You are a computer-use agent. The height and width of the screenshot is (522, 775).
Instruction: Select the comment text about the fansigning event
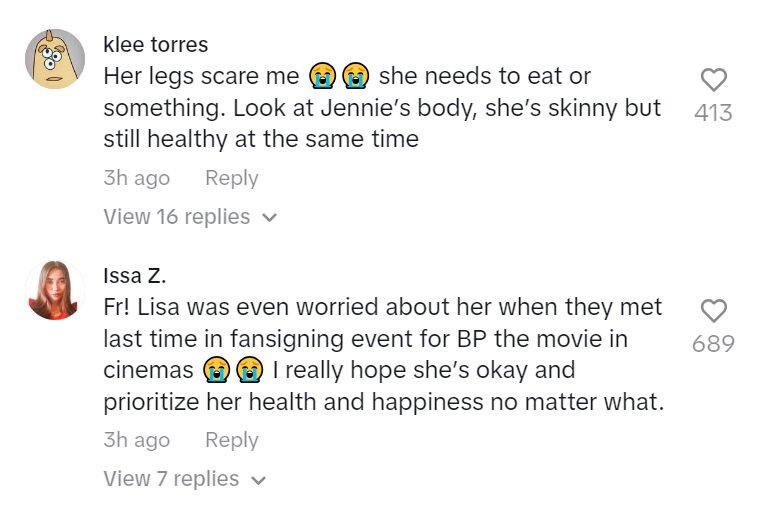coord(380,339)
